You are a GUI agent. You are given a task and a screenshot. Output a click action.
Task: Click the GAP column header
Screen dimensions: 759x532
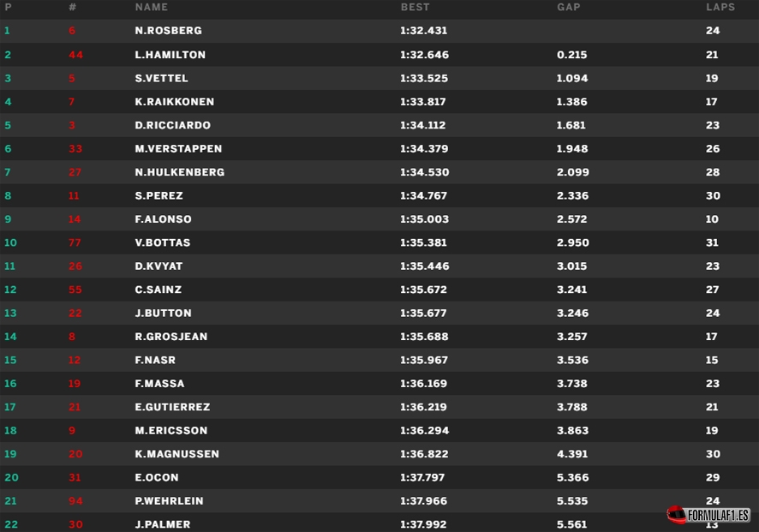(x=568, y=7)
